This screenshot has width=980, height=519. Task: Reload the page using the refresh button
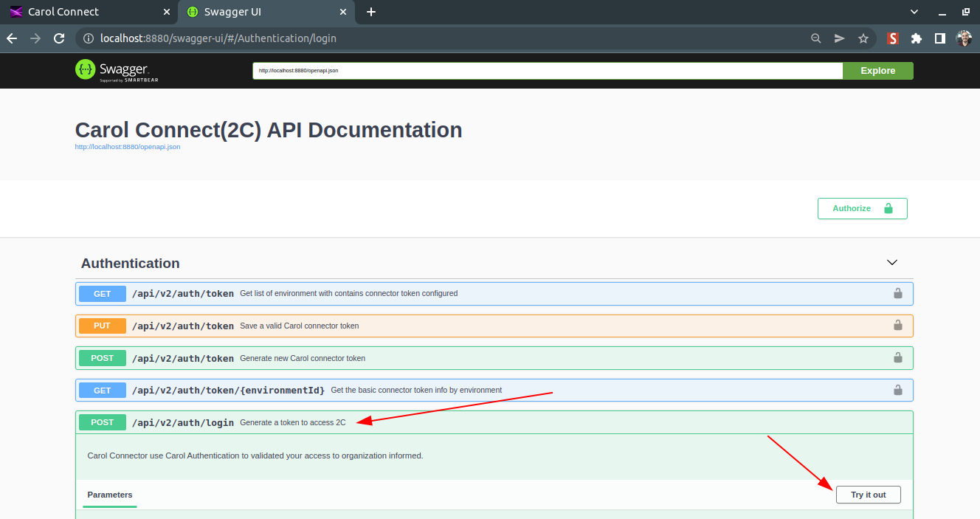[59, 38]
